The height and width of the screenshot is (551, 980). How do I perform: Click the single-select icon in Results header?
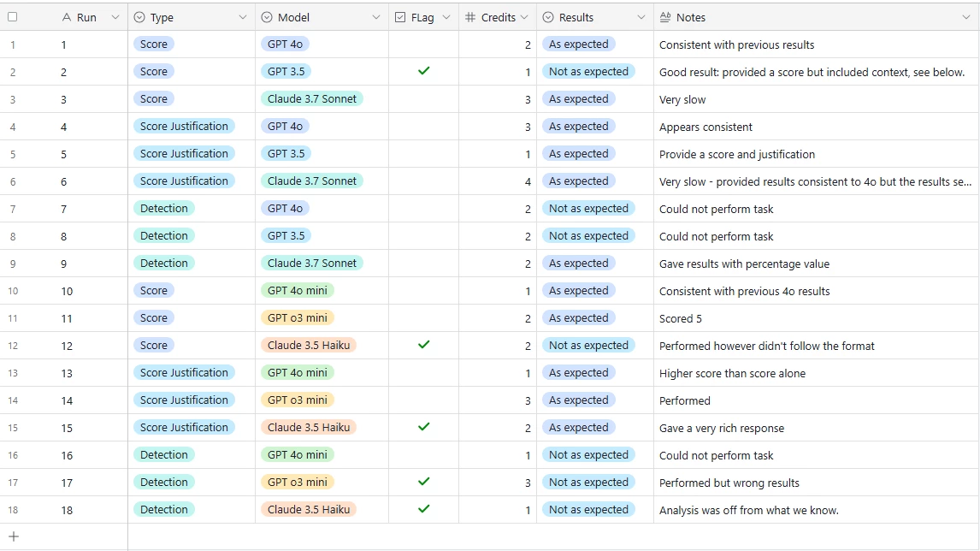click(x=548, y=17)
